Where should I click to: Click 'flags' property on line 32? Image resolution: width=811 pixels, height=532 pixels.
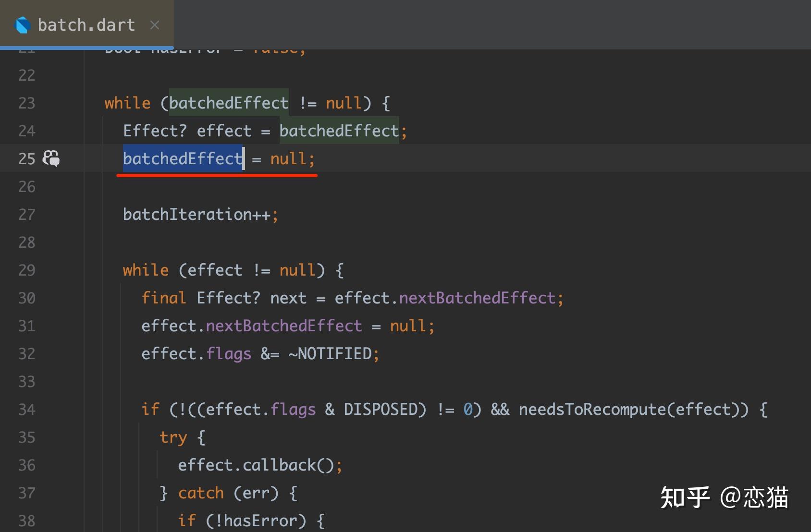[x=229, y=354]
